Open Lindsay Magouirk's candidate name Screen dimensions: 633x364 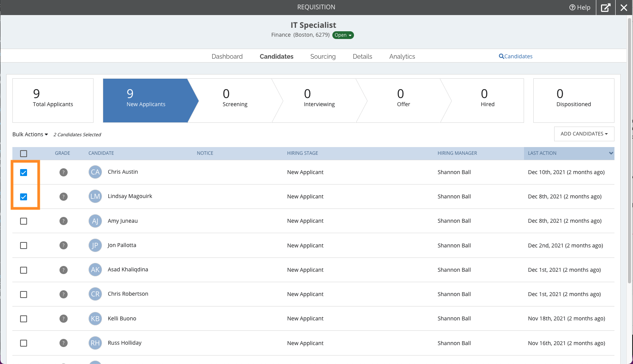[130, 196]
